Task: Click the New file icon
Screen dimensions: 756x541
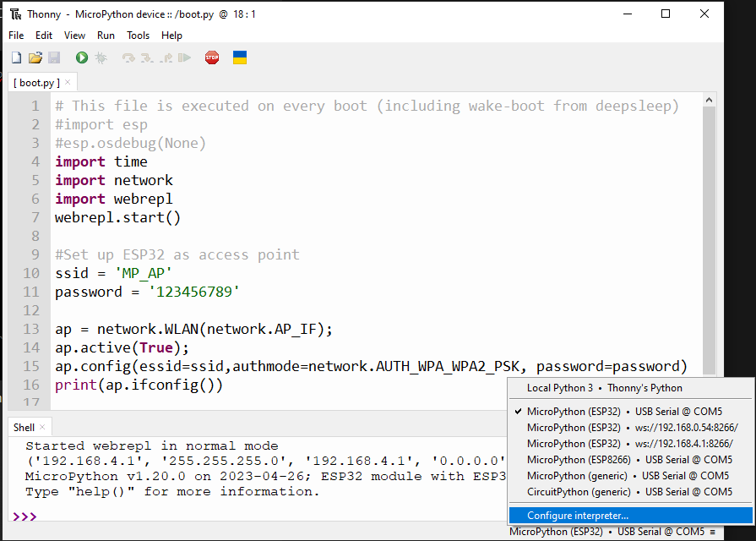Action: pyautogui.click(x=16, y=57)
